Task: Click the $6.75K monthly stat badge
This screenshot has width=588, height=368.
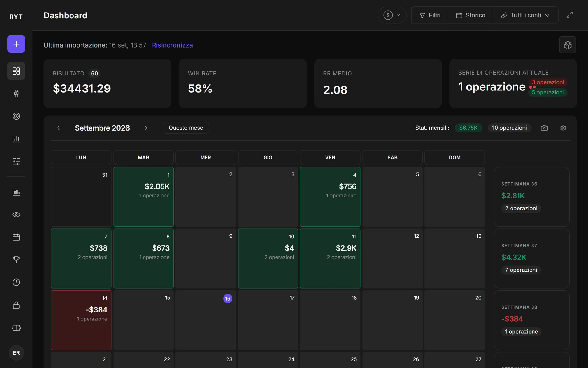Action: click(x=468, y=128)
